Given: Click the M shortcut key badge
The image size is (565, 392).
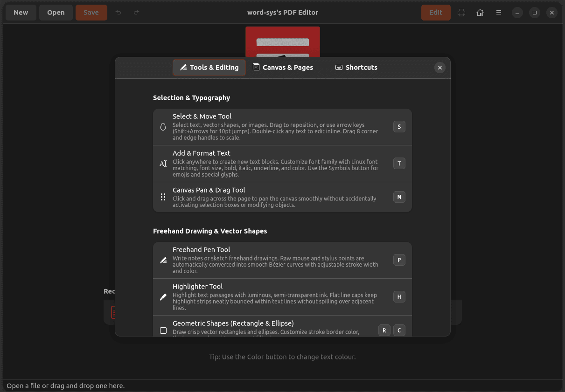Looking at the screenshot, I should point(399,197).
